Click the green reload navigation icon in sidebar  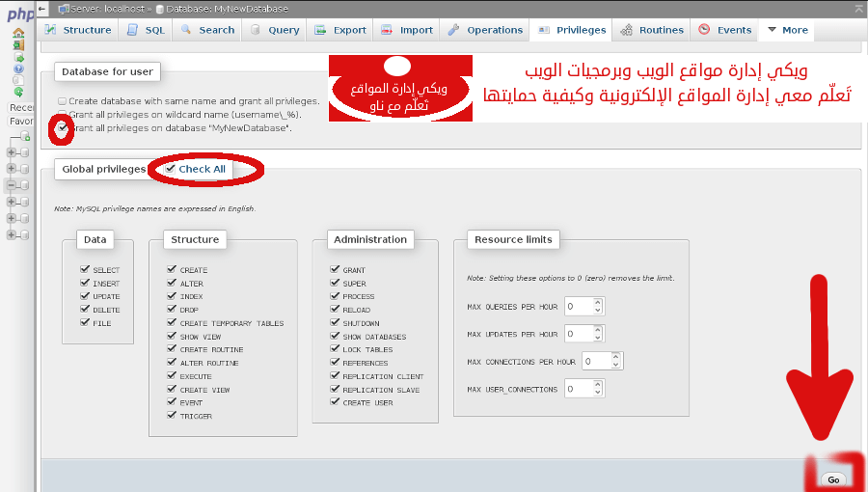pyautogui.click(x=18, y=92)
